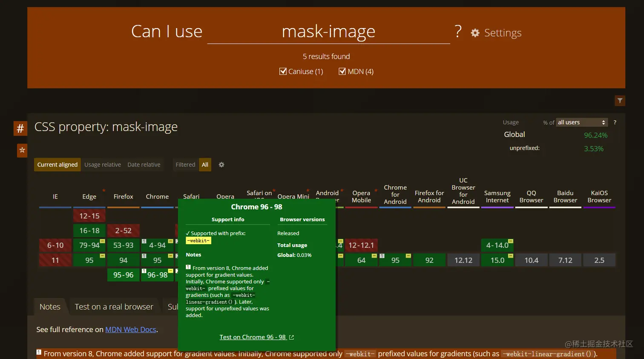
Task: Click the Samsung Internet column header
Action: [x=497, y=197]
